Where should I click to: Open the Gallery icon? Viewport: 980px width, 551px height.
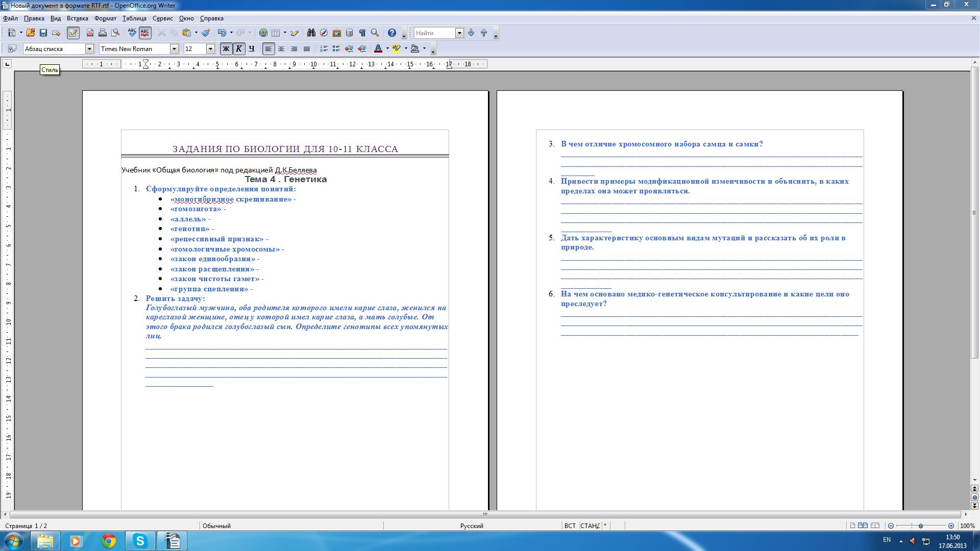click(336, 33)
